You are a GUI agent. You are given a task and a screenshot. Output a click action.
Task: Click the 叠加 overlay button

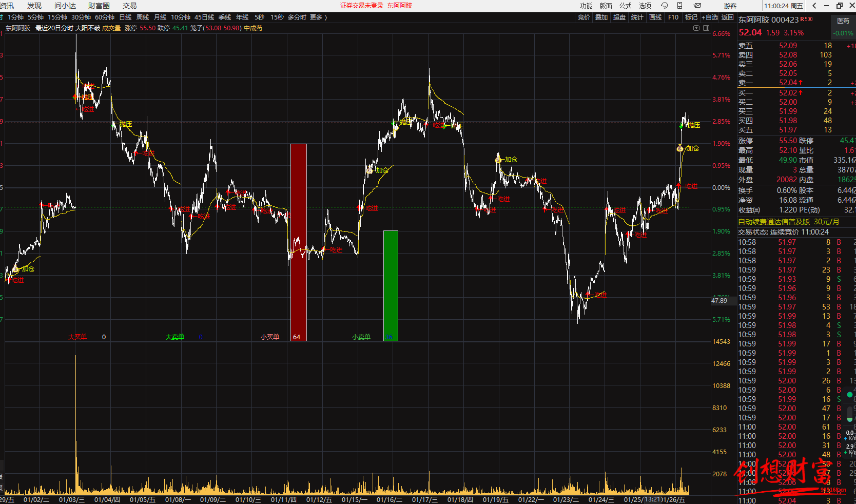[601, 17]
